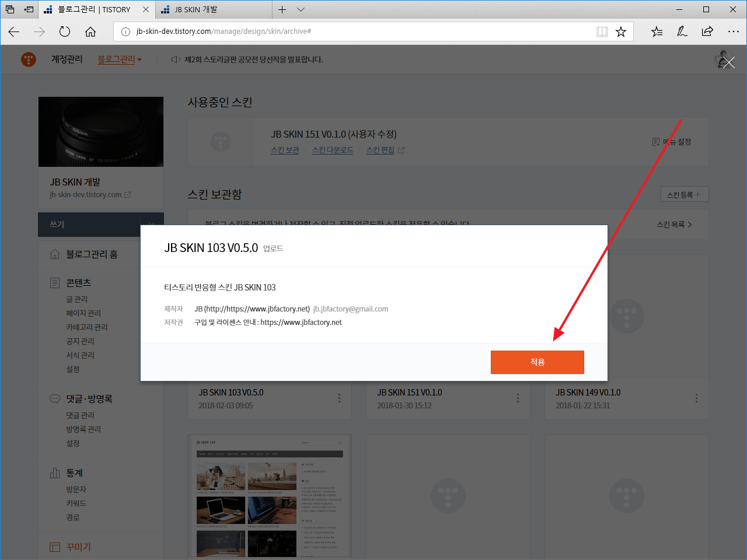This screenshot has width=747, height=560.
Task: Close the skin dialog with the X icon
Action: coord(729,62)
